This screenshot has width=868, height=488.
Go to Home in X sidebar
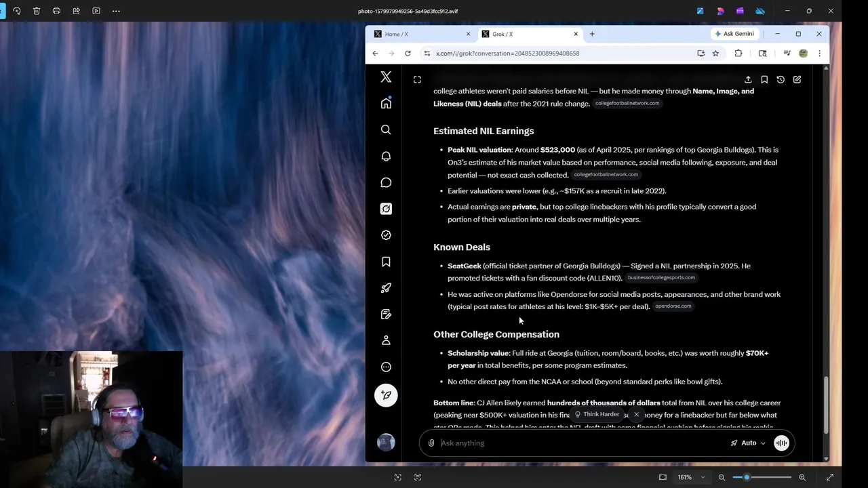pyautogui.click(x=386, y=103)
